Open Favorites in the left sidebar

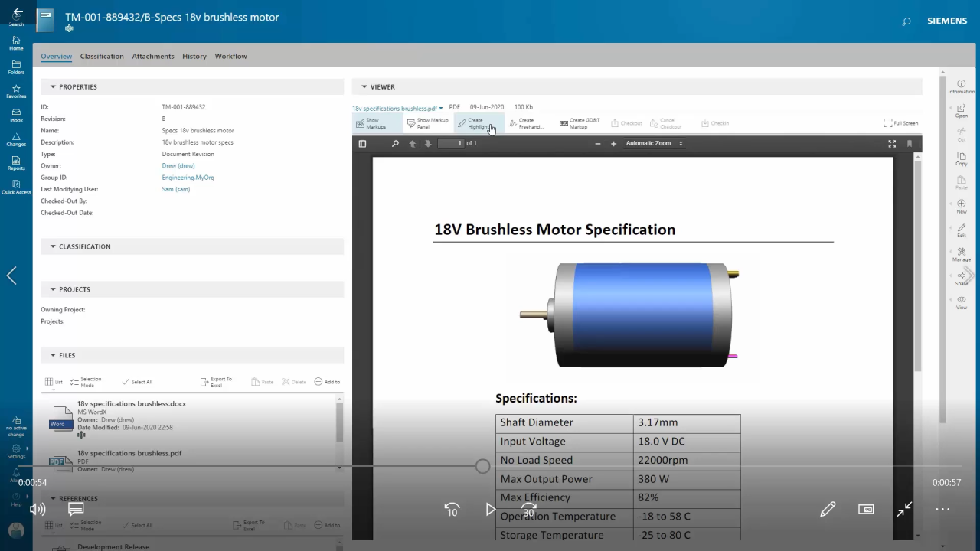click(x=16, y=91)
